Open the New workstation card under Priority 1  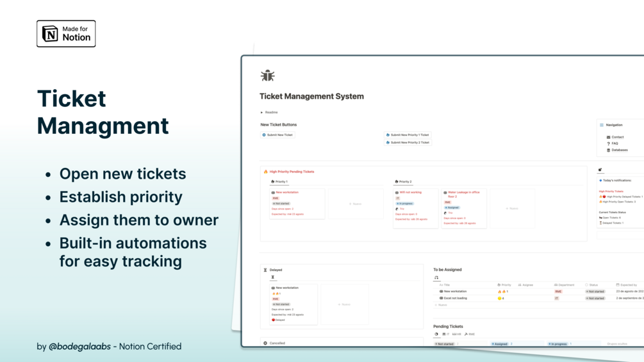297,204
